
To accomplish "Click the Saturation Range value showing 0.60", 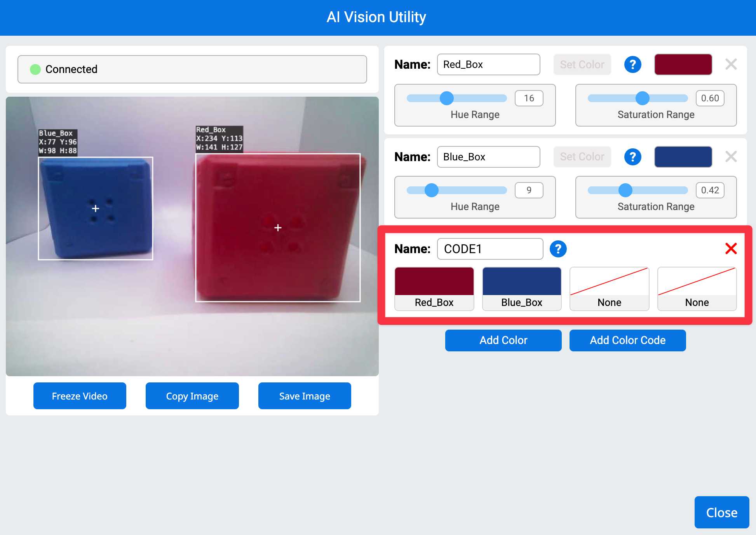I will (710, 98).
